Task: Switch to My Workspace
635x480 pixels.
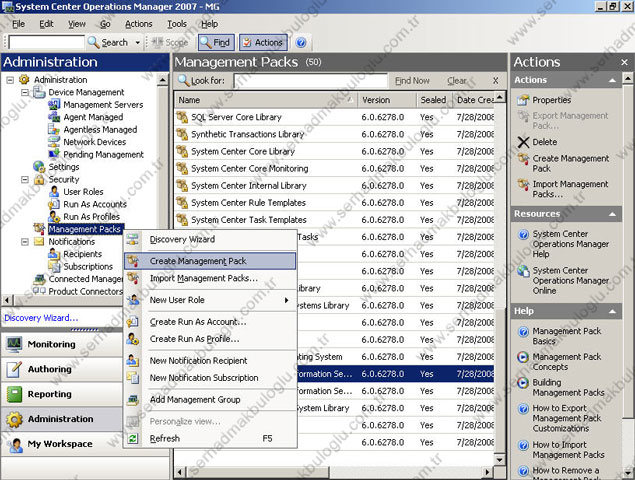Action: [x=62, y=444]
